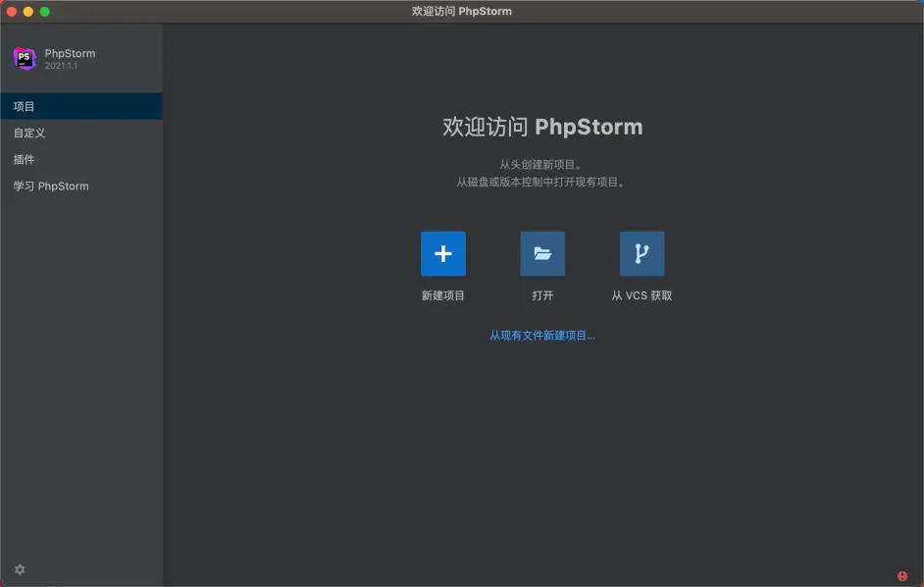The image size is (924, 587).
Task: Click the version text 2021.1.1
Action: 61,66
